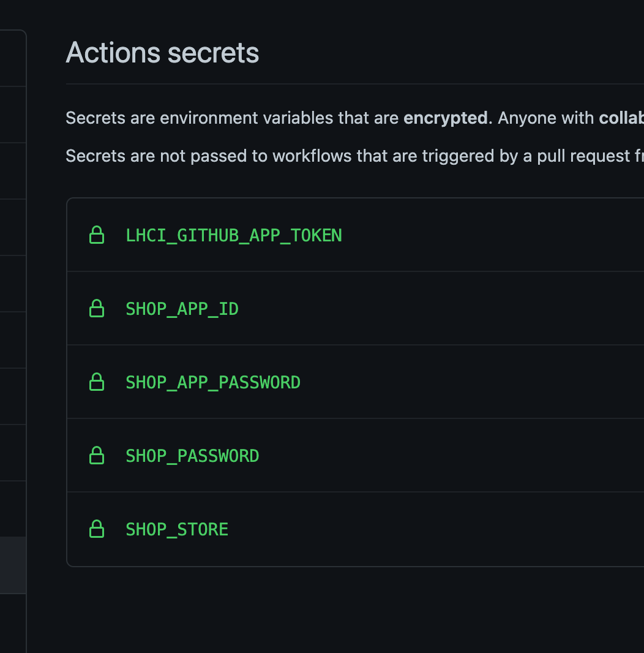Open the SHOP_STORE secret
Viewport: 644px width, 653px height.
coord(176,529)
